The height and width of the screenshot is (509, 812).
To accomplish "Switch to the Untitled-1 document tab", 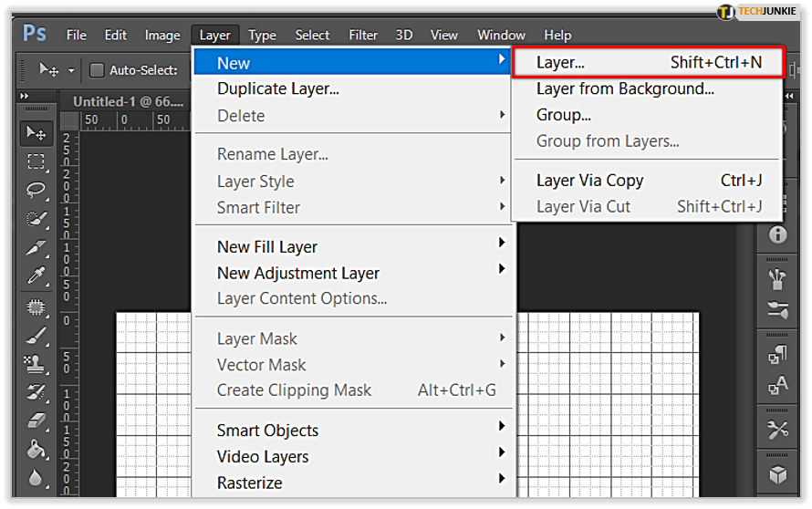I will pyautogui.click(x=128, y=101).
